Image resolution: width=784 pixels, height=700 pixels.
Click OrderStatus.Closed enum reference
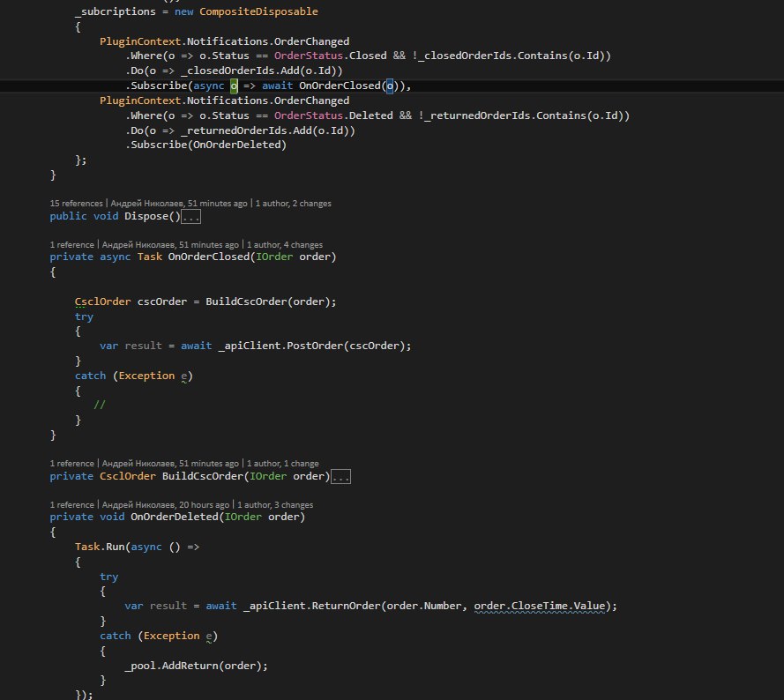tap(331, 56)
